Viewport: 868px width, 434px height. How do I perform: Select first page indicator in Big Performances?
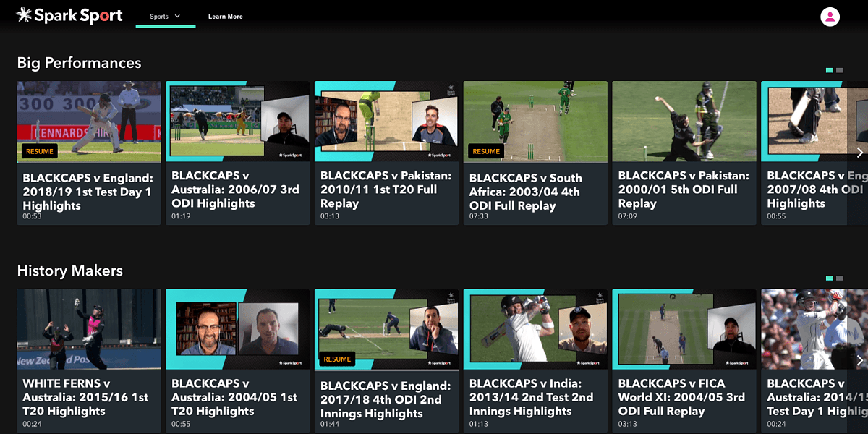830,70
